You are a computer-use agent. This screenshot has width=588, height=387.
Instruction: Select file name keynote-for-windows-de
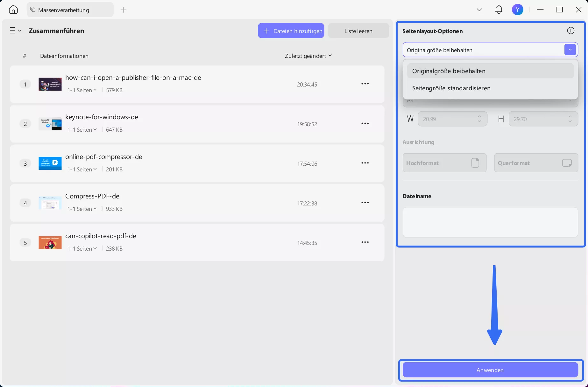(102, 117)
